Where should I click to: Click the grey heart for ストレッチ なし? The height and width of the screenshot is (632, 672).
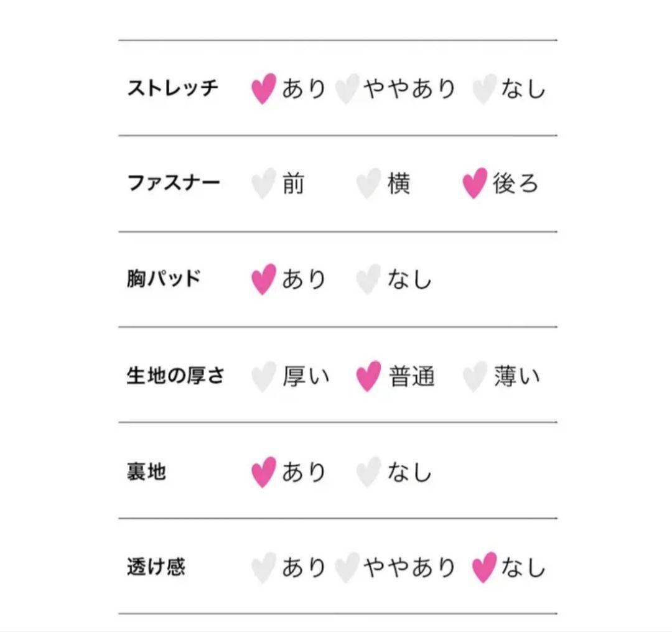coord(484,89)
